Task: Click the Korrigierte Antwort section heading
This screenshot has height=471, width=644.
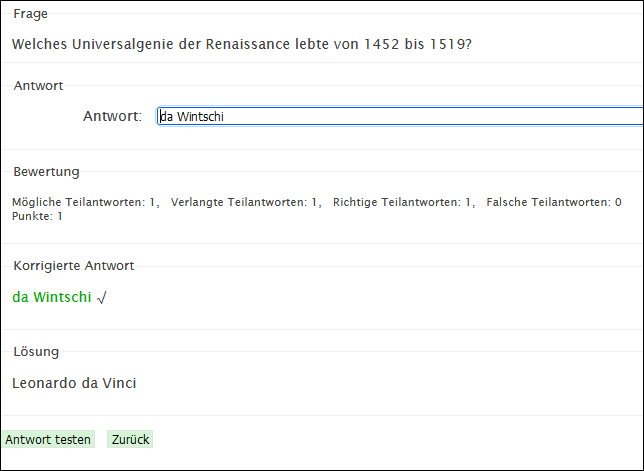Action: click(x=74, y=266)
